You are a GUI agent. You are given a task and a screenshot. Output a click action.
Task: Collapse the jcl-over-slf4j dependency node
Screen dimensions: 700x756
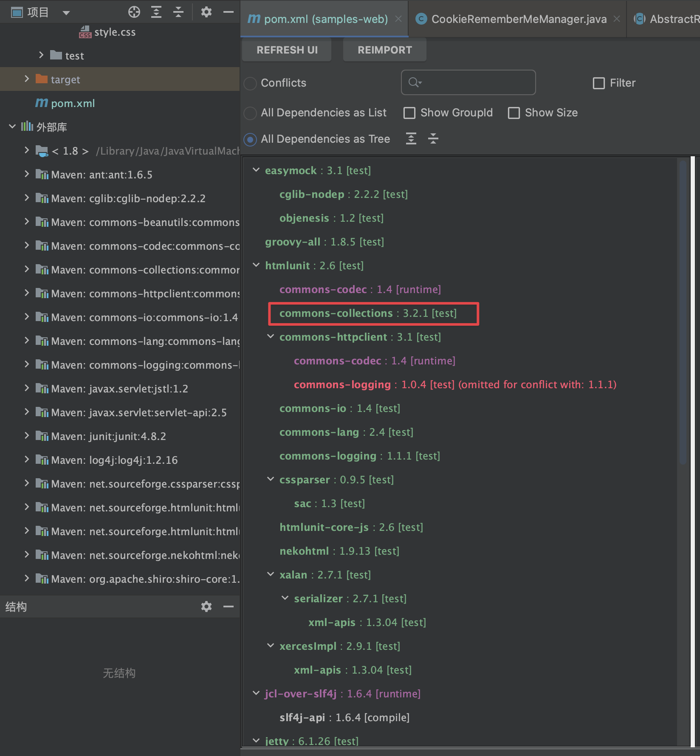pos(256,693)
